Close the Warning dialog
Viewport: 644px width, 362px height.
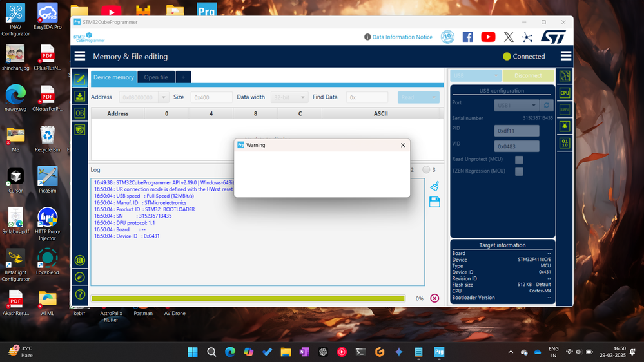403,146
